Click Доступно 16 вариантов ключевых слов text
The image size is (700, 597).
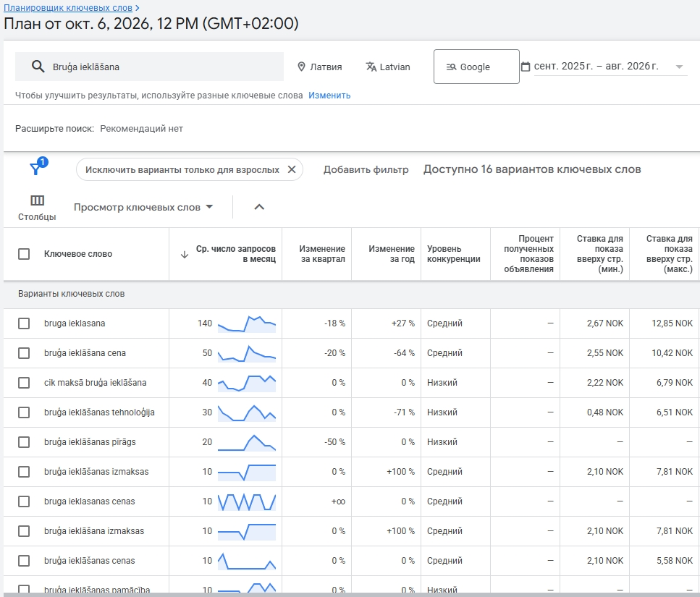pos(532,169)
